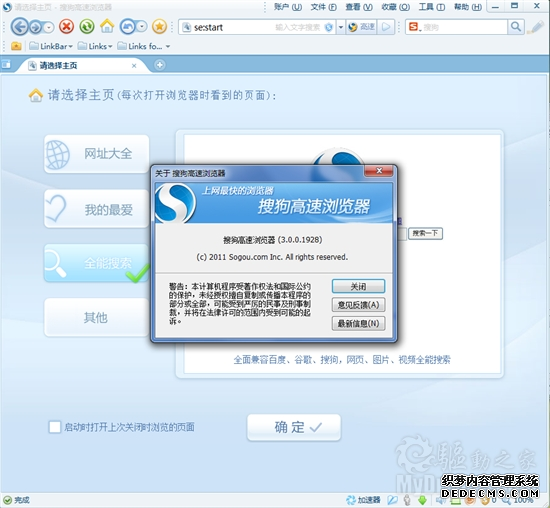550x508 pixels.
Task: Expand the Links fo... bookmarks folder
Action: click(x=144, y=46)
